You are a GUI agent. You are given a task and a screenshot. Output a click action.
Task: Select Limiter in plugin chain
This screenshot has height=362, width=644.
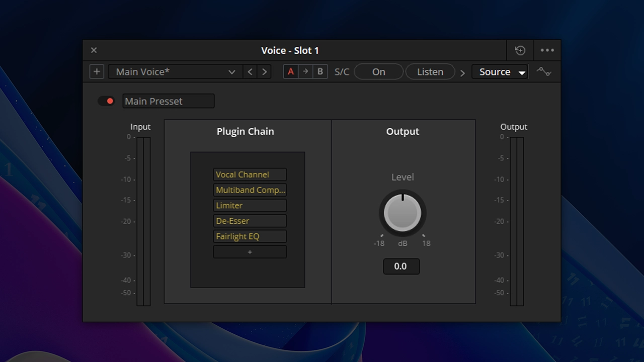[250, 205]
